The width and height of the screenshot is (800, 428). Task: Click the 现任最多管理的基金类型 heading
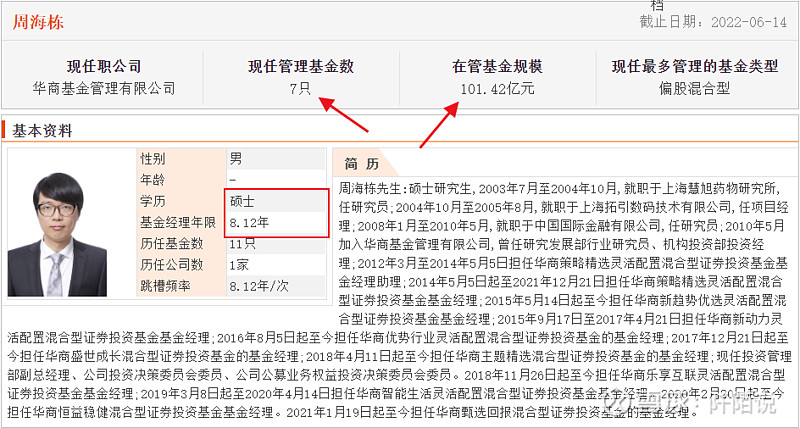tap(695, 66)
